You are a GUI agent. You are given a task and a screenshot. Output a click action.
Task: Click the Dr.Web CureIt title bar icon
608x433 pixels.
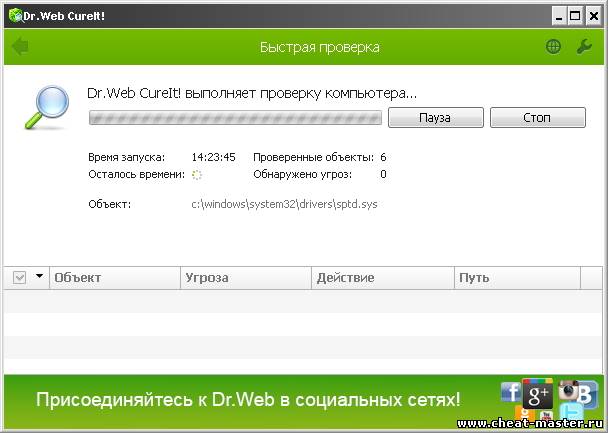14,15
